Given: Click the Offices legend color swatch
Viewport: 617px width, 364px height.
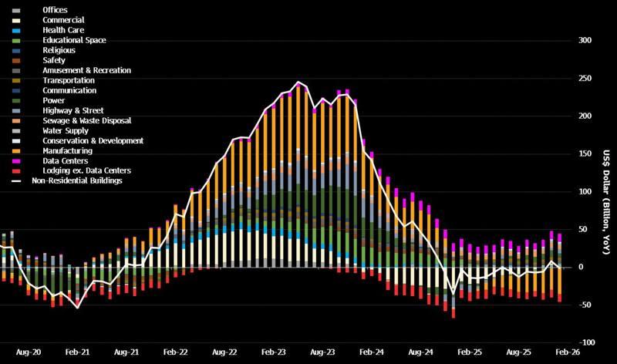Looking at the screenshot, I should coord(16,11).
